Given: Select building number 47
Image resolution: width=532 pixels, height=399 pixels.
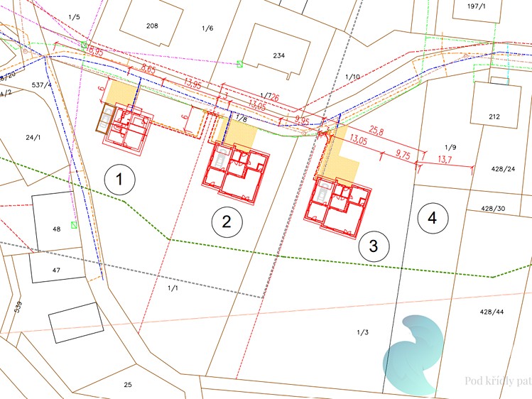Looking at the screenshot, I should 56,270.
